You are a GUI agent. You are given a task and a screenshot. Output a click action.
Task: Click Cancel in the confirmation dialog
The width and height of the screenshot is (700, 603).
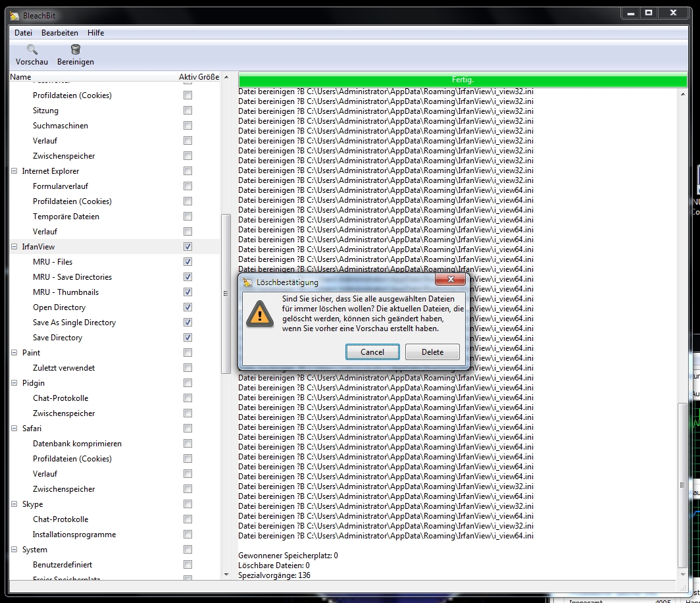pos(372,352)
